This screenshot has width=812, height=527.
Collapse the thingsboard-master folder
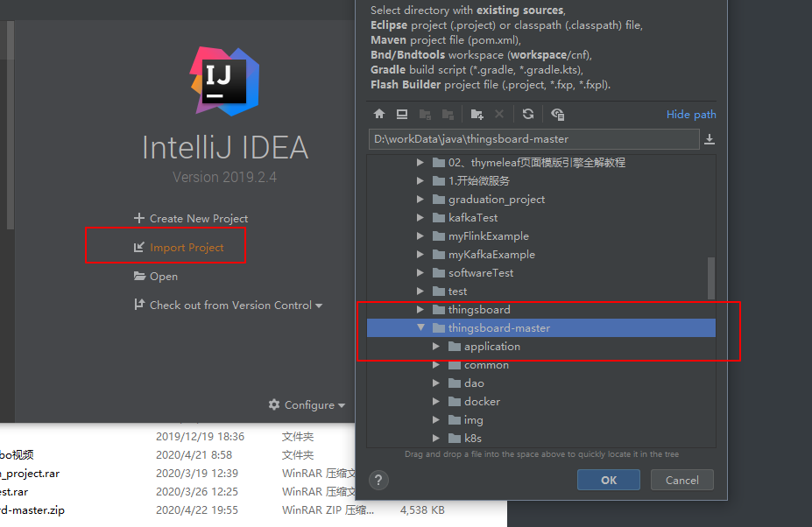click(420, 327)
